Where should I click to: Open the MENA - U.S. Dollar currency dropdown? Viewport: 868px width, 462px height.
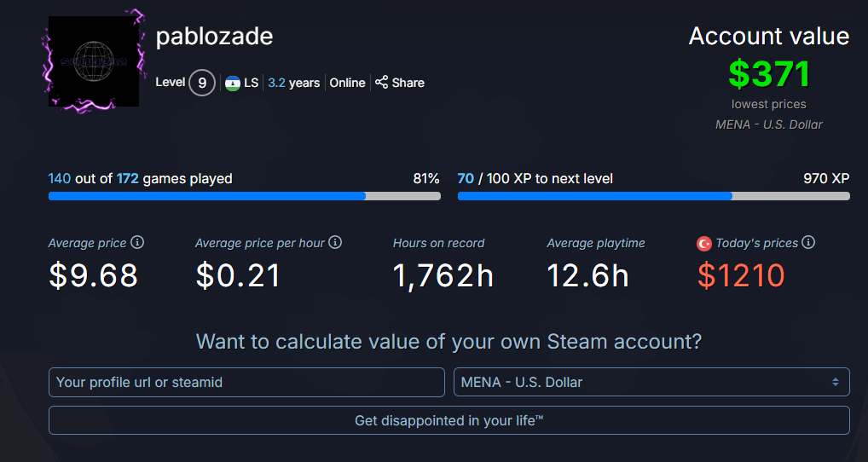[x=651, y=382]
